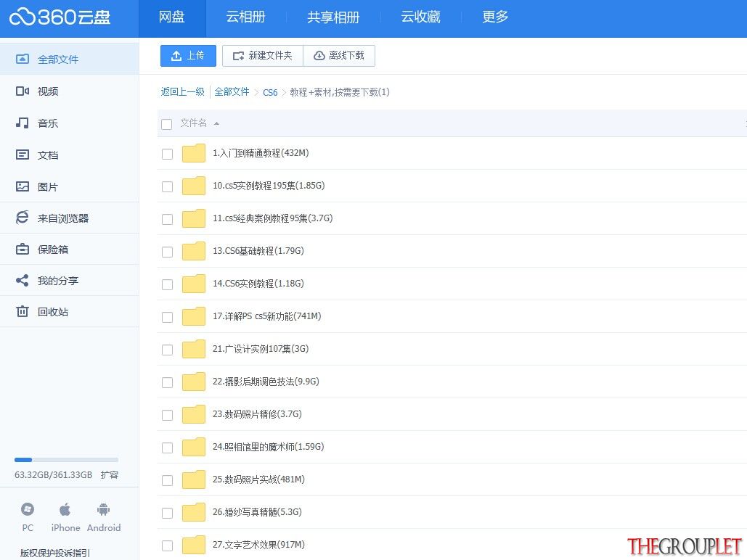Open folder icon for 17.详解PS cs5新功能(741M)
The image size is (747, 560).
click(194, 316)
